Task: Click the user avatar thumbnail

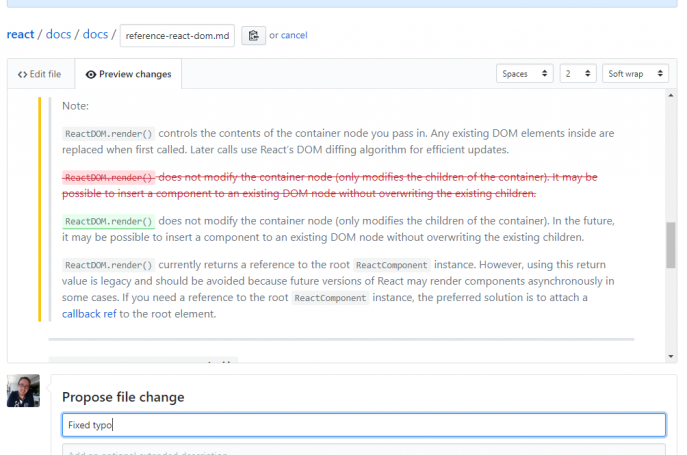Action: click(23, 391)
